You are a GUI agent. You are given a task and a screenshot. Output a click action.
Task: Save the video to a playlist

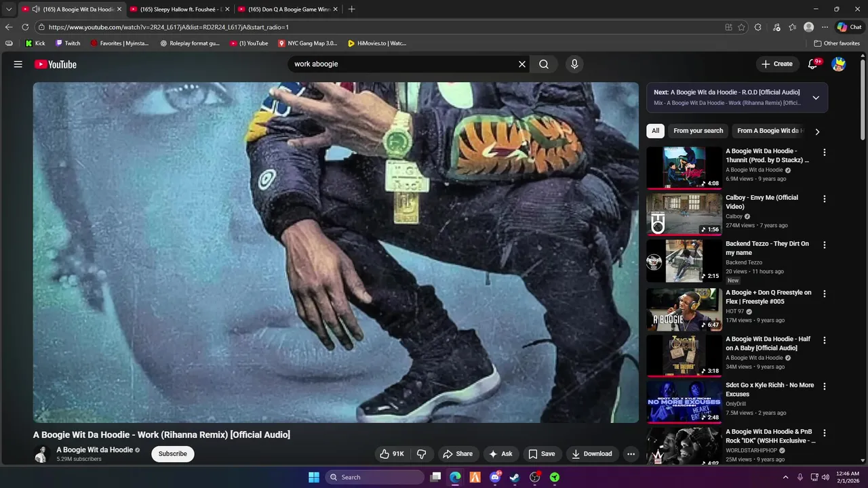[x=542, y=454]
